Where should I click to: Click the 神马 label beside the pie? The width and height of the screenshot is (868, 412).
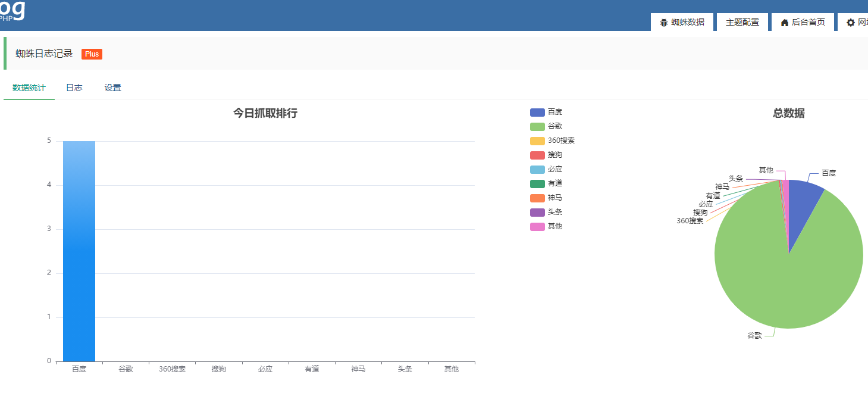coord(722,187)
